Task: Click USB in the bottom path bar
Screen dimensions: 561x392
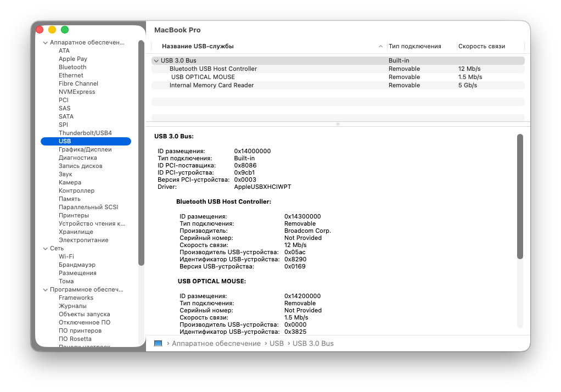Action: pyautogui.click(x=277, y=343)
